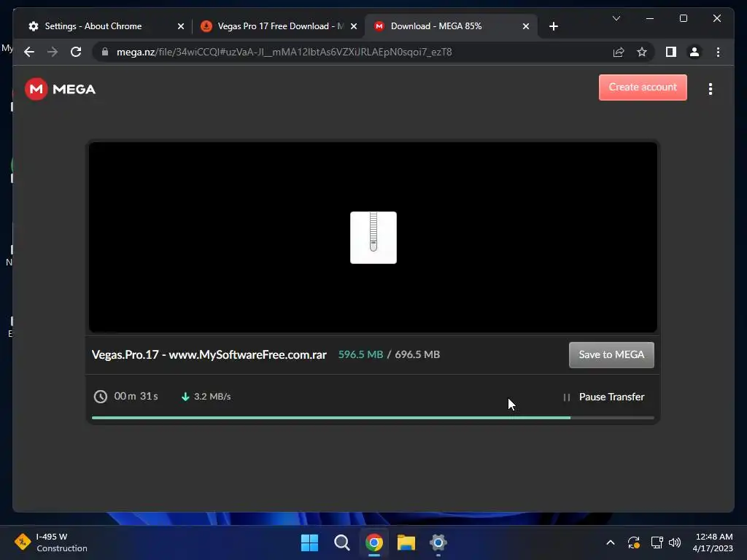The width and height of the screenshot is (747, 560).
Task: Open the clock showing 12:48 AM
Action: pos(713,542)
